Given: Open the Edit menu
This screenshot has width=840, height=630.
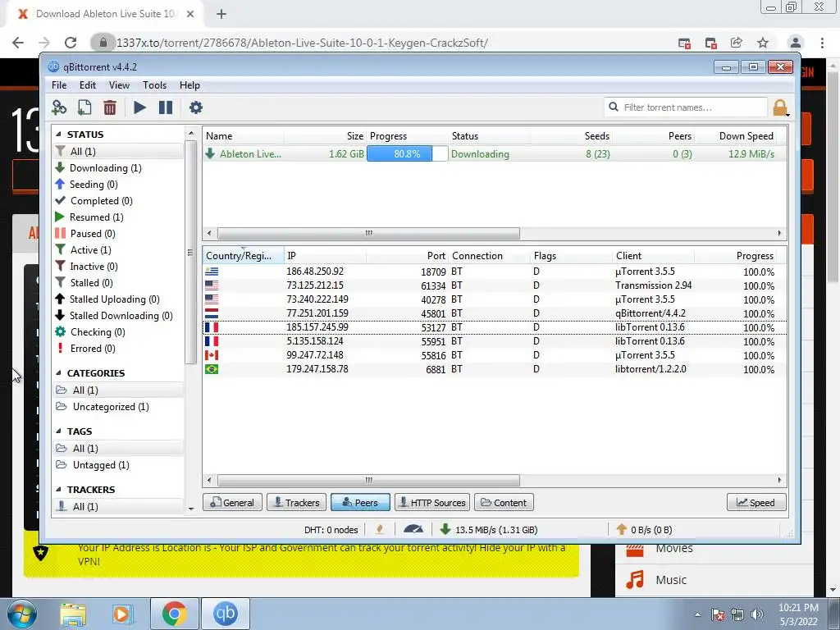Looking at the screenshot, I should tap(87, 85).
